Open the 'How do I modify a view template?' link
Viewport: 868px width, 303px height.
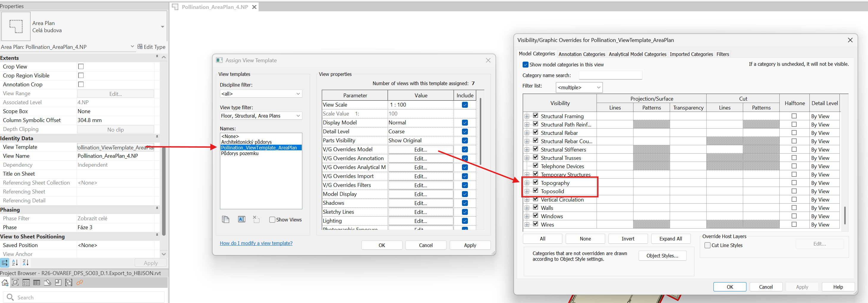point(256,243)
